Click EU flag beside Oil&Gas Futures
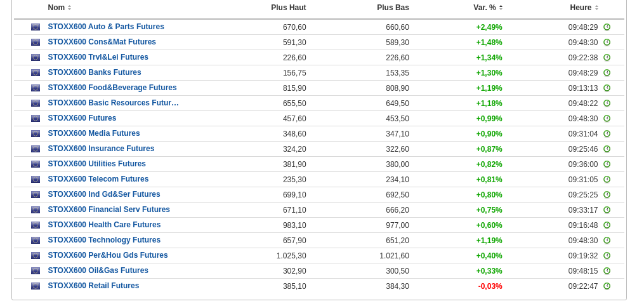The height and width of the screenshot is (306, 644). point(36,271)
